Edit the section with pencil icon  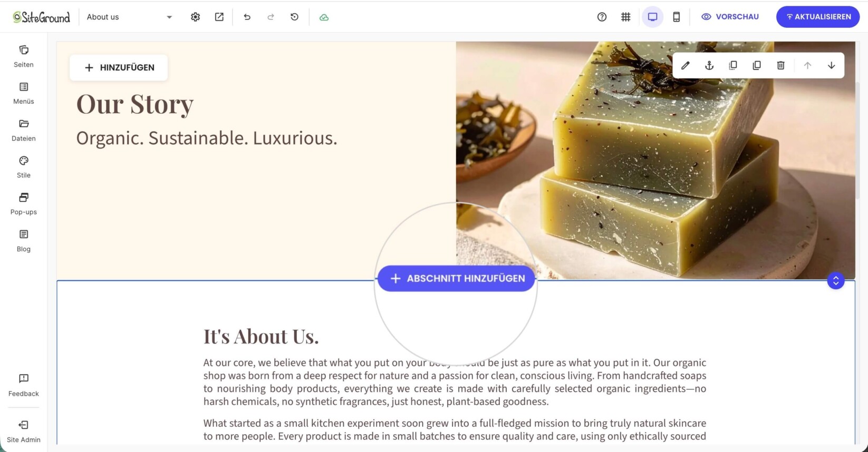(x=685, y=65)
